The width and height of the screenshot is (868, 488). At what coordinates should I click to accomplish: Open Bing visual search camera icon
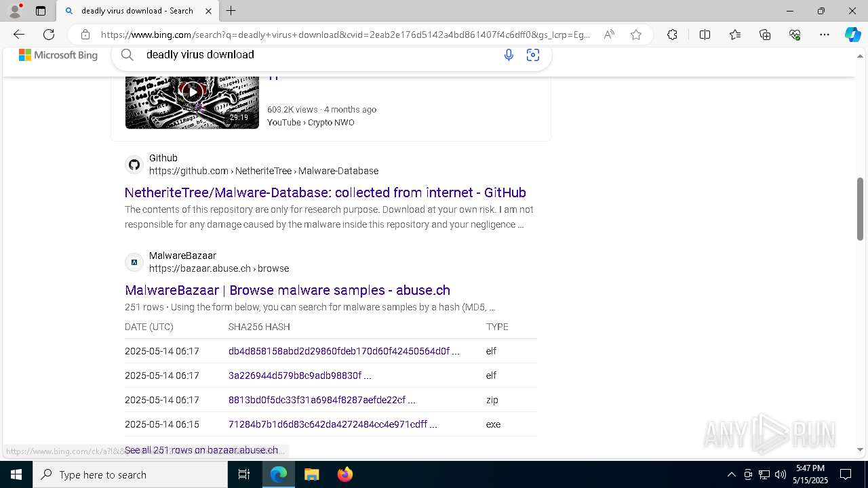533,55
